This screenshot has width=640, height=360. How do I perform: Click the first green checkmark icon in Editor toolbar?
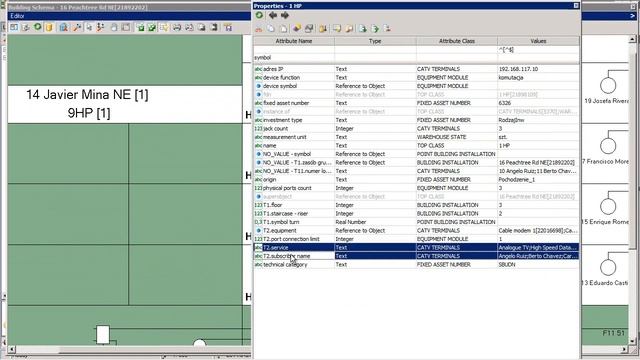140,27
